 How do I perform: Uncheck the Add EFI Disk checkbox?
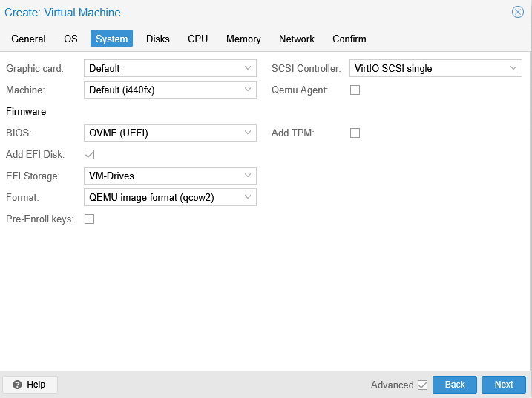[x=89, y=155]
